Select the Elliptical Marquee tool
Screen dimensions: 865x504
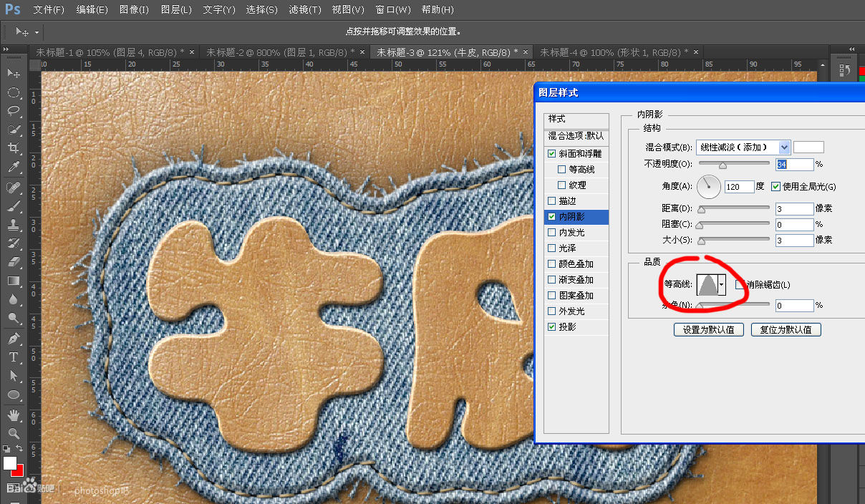[14, 92]
